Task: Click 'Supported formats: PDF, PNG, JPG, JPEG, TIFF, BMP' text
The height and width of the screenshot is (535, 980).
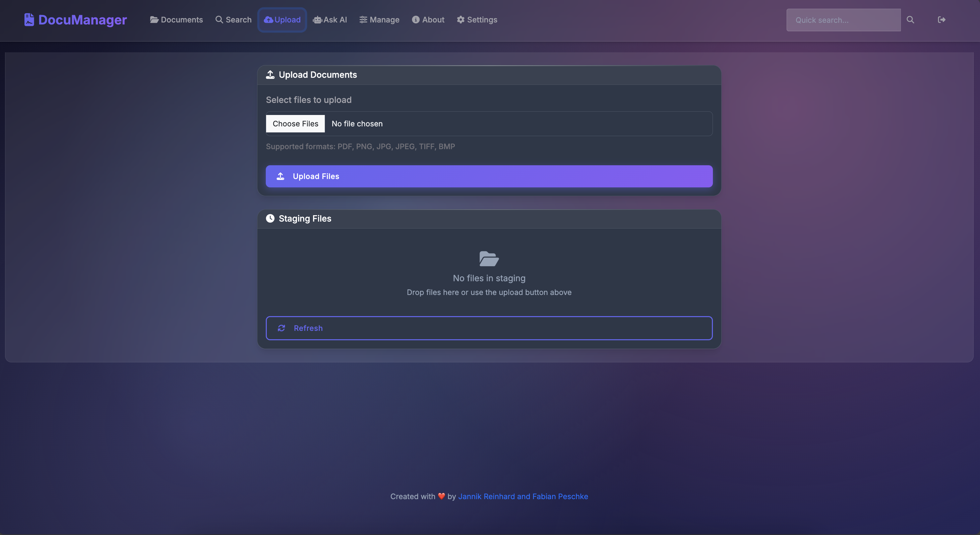Action: pos(360,146)
